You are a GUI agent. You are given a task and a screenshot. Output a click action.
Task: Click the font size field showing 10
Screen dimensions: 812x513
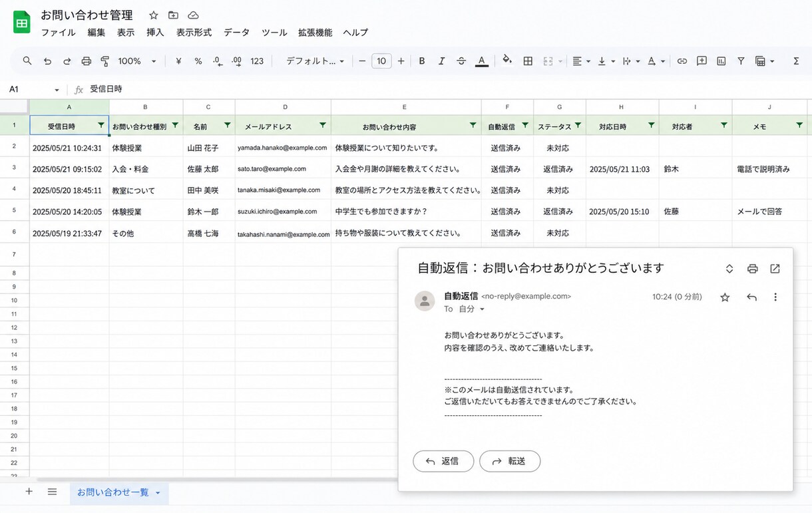pos(381,61)
